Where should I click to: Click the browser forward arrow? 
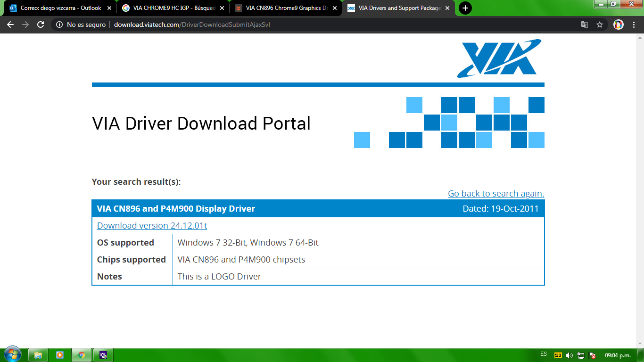[x=25, y=25]
